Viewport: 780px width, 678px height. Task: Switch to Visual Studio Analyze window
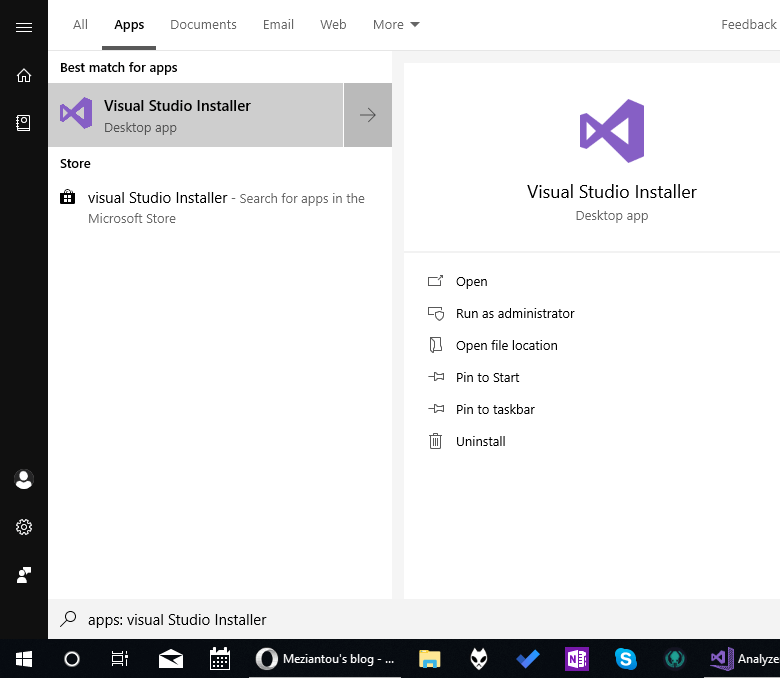744,659
